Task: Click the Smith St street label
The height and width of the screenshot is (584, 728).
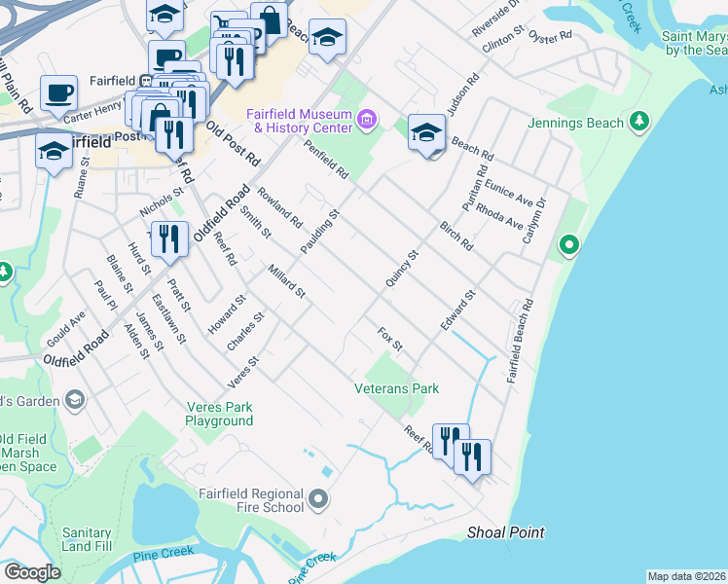Action: tap(255, 222)
